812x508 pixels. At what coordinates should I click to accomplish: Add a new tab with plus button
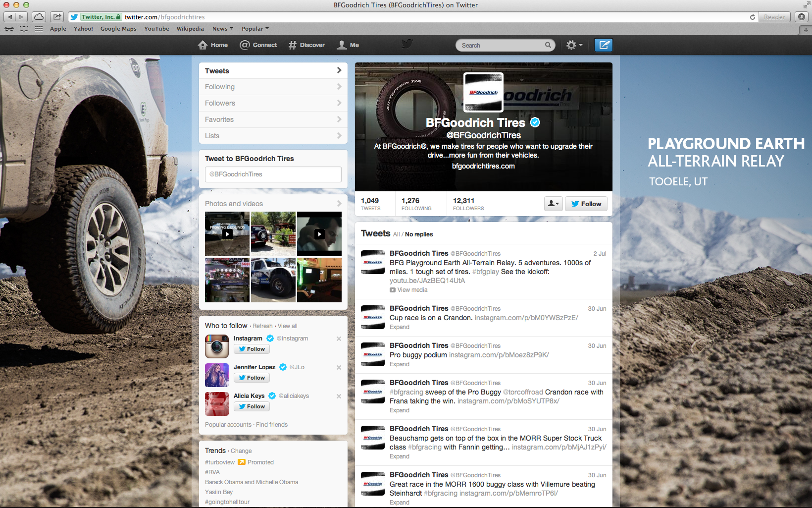(x=806, y=30)
